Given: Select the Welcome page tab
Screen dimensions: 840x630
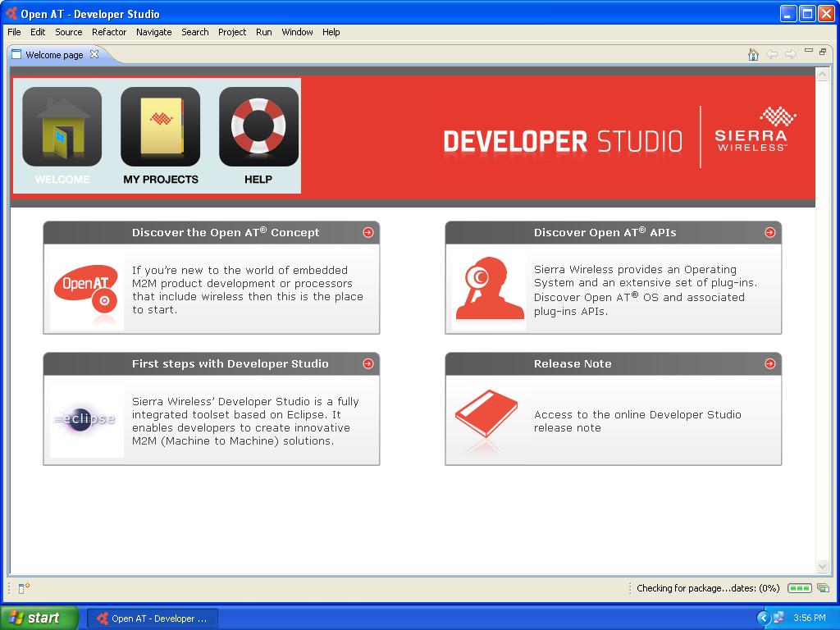Looking at the screenshot, I should tap(54, 55).
